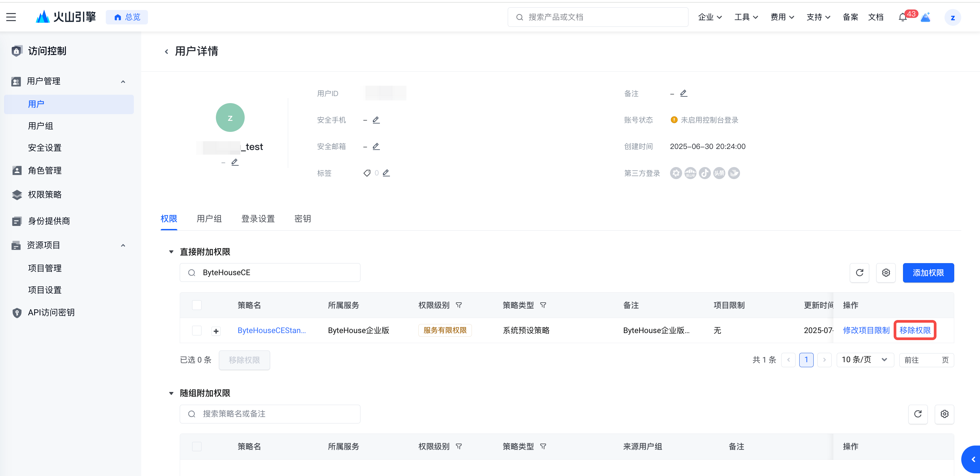Toggle select-all checkbox in 直接附加权限 header
The image size is (980, 476).
[197, 305]
